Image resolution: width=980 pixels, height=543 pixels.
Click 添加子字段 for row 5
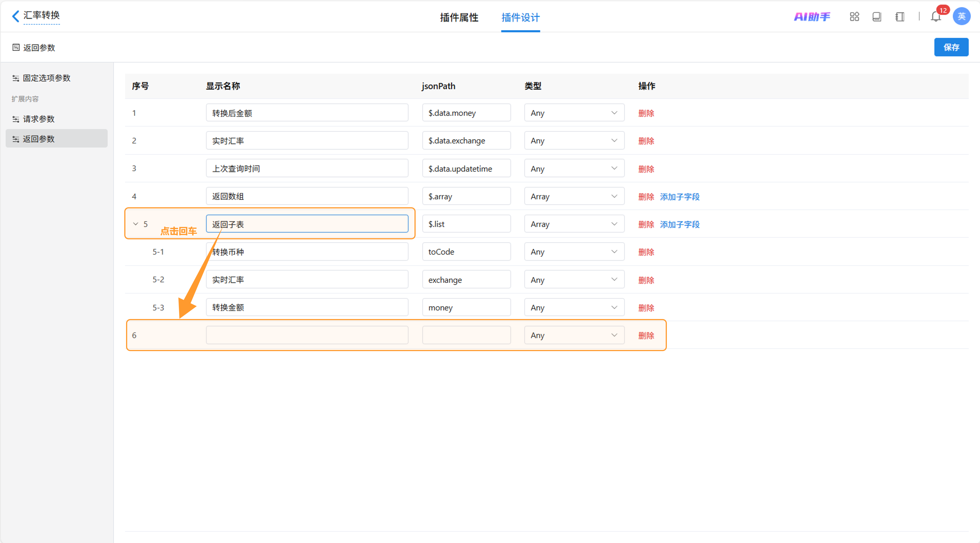pyautogui.click(x=680, y=224)
